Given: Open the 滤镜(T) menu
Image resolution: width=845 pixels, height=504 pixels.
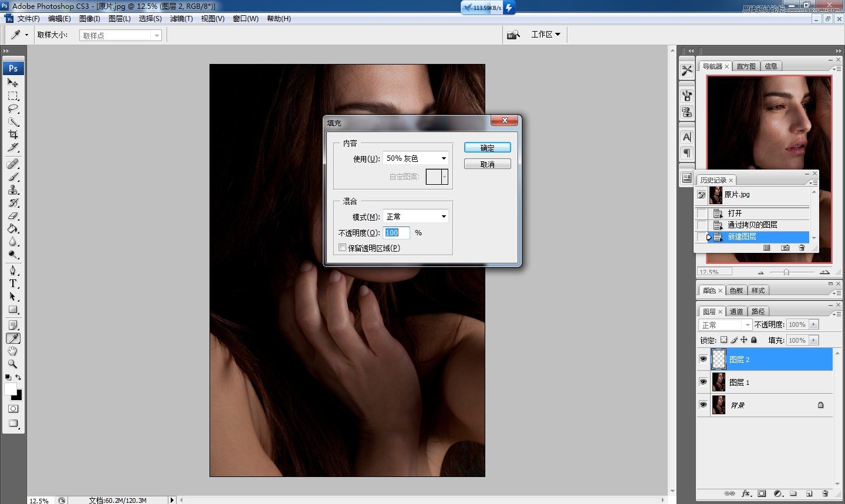Looking at the screenshot, I should pos(181,19).
